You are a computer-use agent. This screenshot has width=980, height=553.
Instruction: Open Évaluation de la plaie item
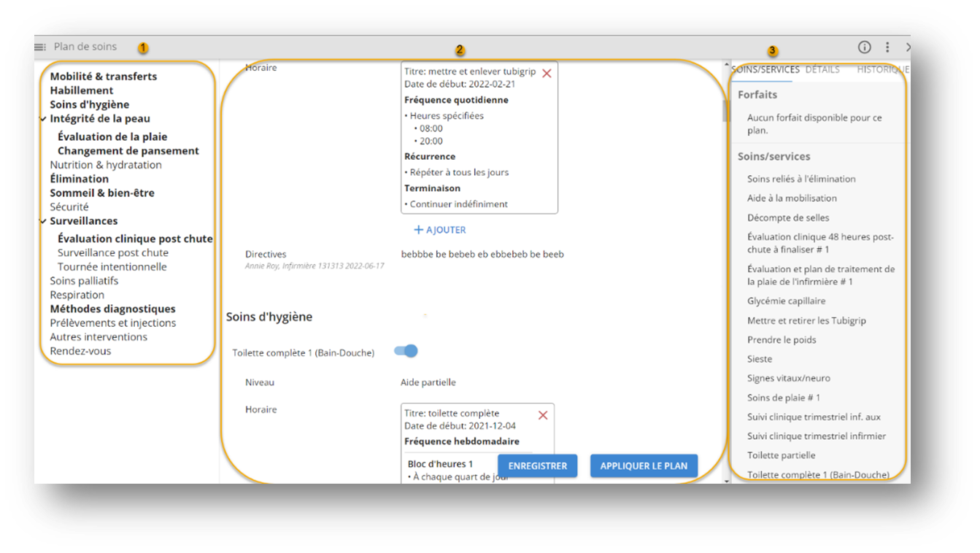[112, 136]
